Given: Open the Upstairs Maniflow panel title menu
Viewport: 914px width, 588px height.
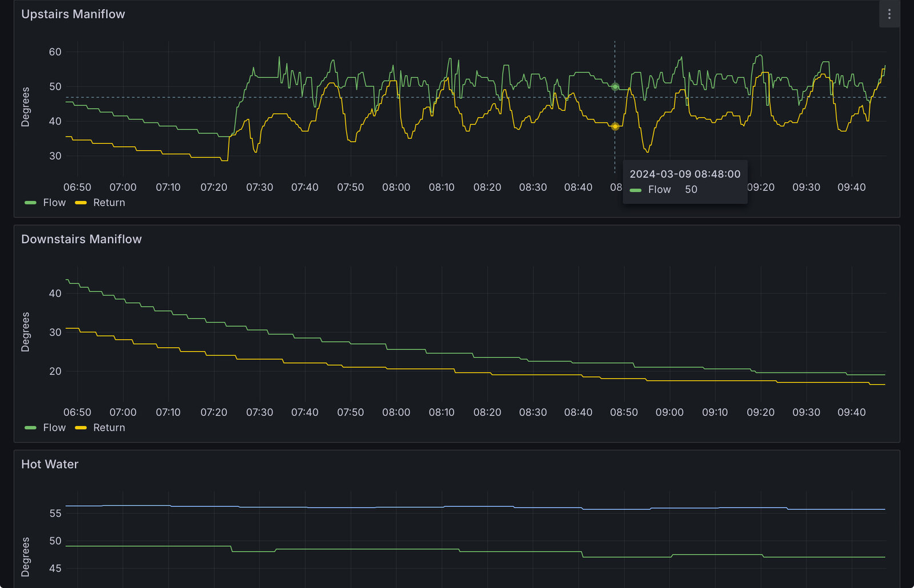Looking at the screenshot, I should point(73,14).
